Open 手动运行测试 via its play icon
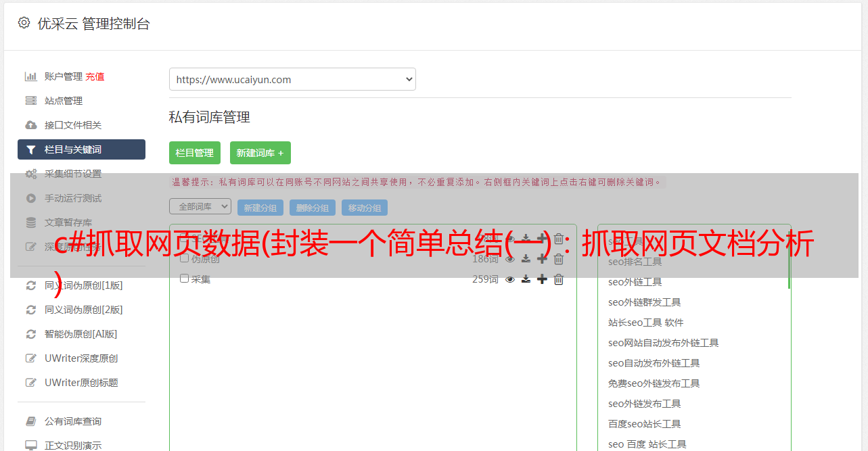Screen dimensions: 868x451 click(x=30, y=198)
